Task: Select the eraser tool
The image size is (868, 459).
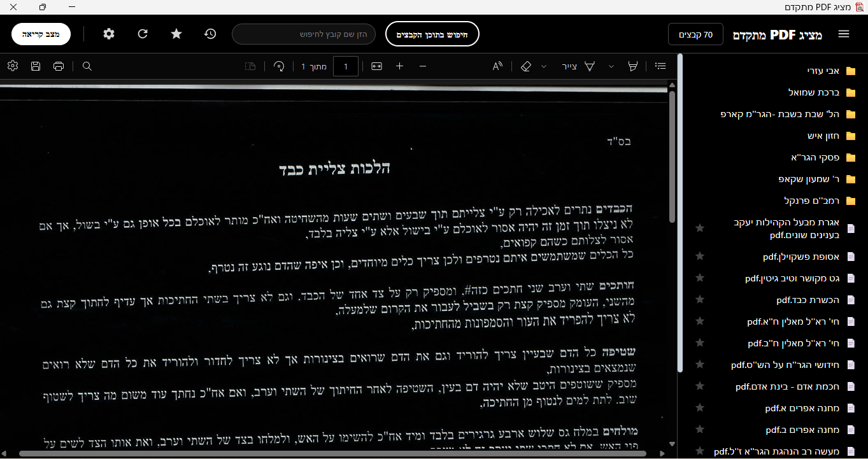Action: [526, 66]
